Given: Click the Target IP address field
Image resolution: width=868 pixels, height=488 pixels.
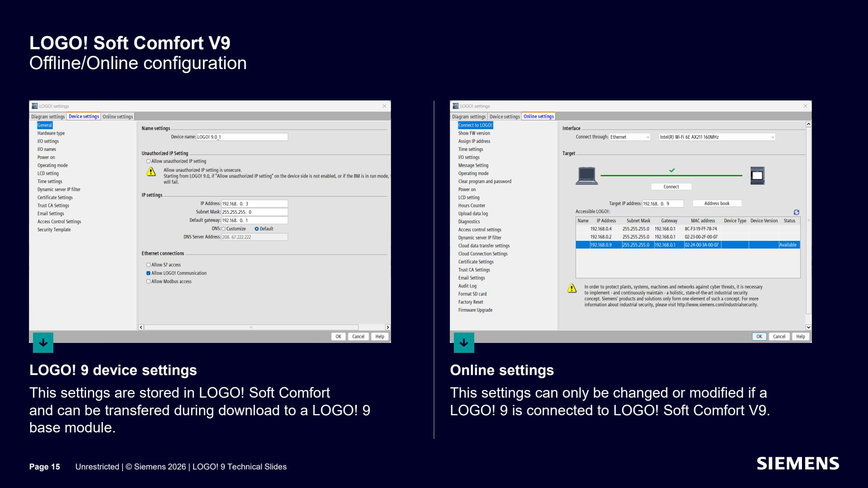Looking at the screenshot, I should [x=663, y=204].
